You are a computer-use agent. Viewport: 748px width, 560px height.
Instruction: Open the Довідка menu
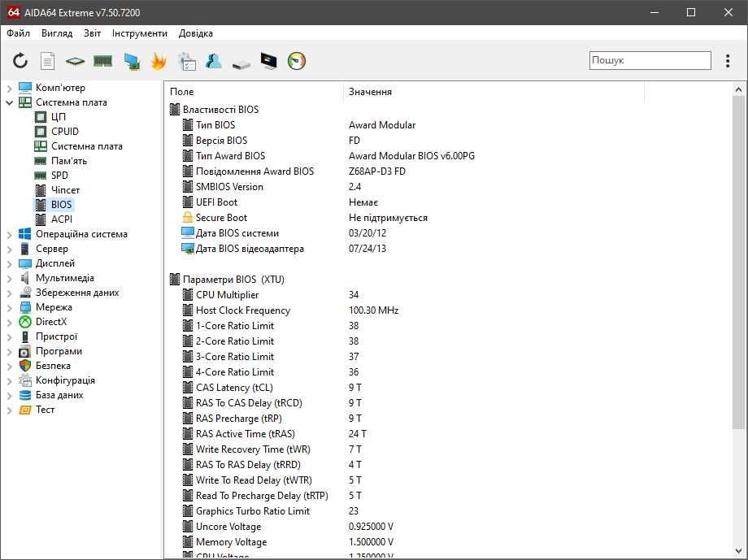click(196, 33)
